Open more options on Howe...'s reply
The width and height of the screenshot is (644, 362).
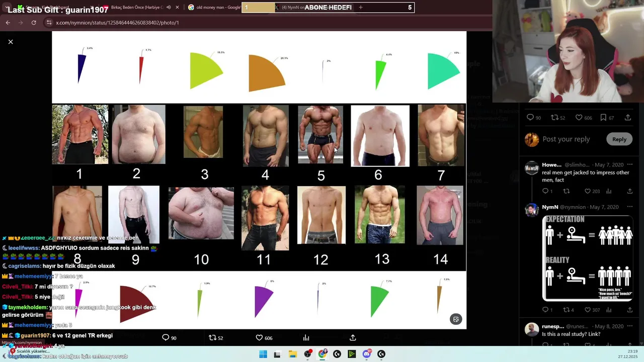click(x=629, y=164)
